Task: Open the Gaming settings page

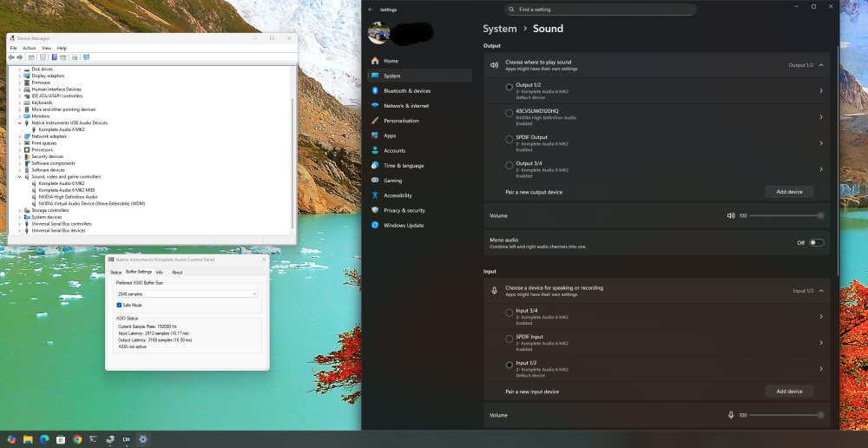Action: (x=419, y=181)
